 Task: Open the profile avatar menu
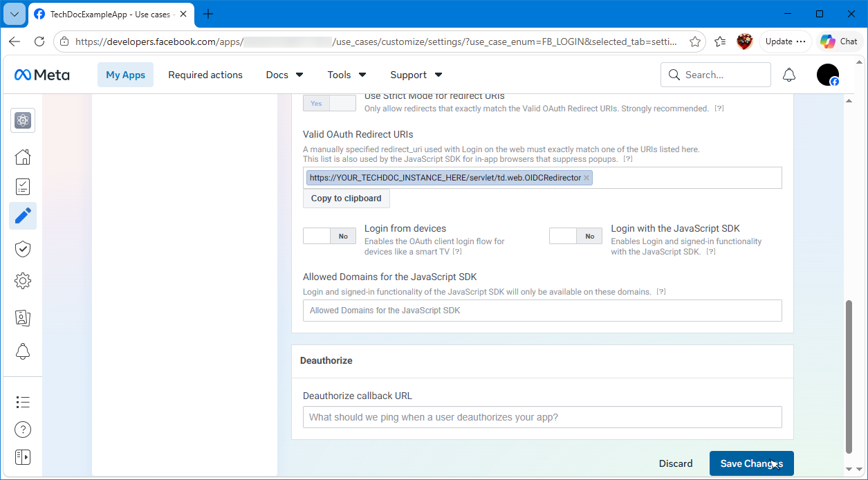828,75
